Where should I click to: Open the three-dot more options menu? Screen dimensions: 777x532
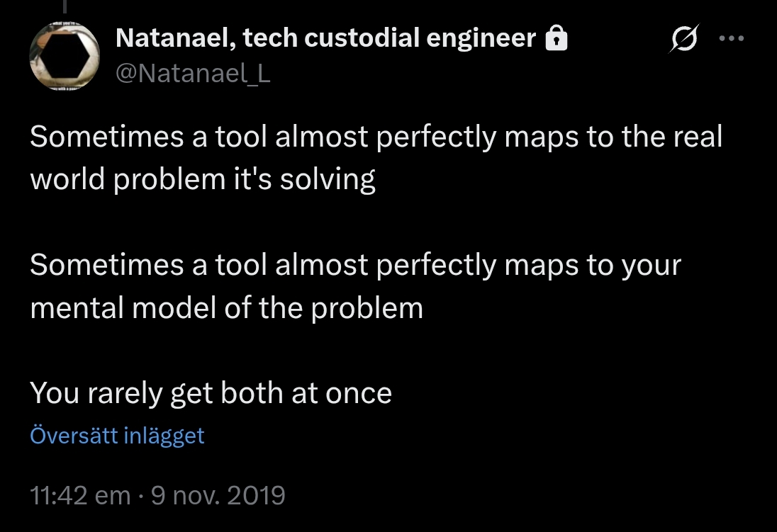pos(731,38)
